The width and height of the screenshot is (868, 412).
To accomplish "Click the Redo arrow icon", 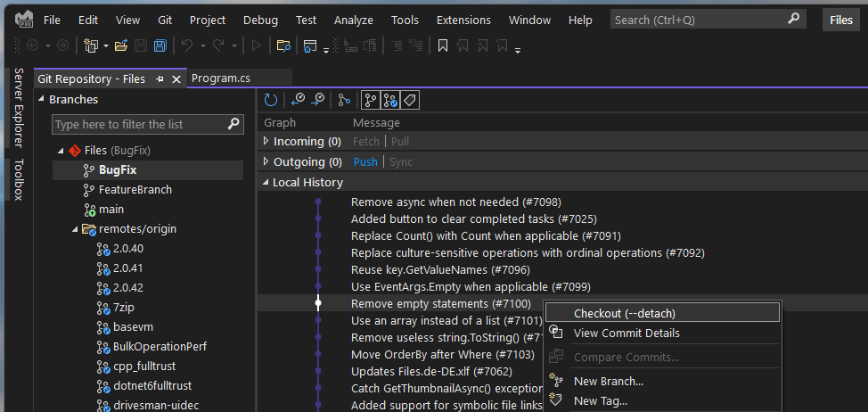I will click(x=219, y=46).
